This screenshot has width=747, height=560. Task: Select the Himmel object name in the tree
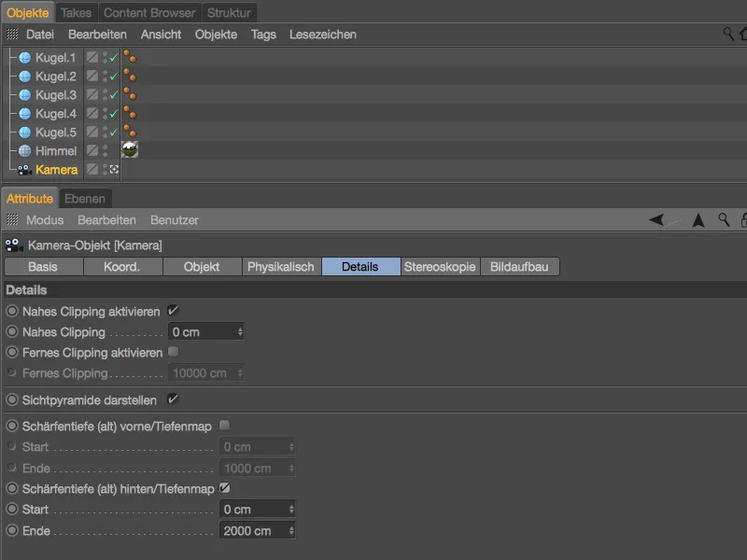(56, 151)
